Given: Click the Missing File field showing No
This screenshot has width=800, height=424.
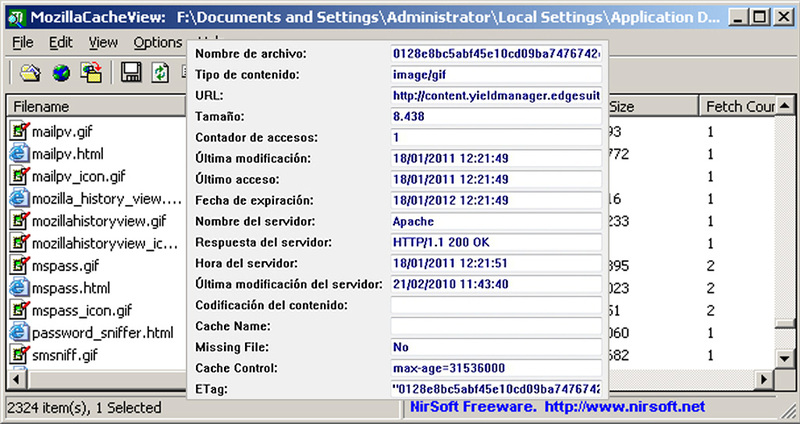Looking at the screenshot, I should tap(496, 347).
